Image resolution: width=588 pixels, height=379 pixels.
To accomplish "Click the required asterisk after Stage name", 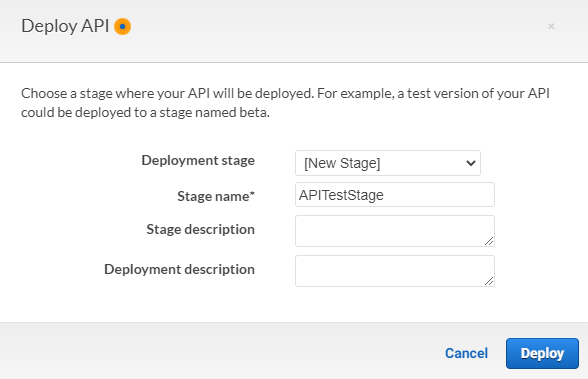I will [252, 193].
